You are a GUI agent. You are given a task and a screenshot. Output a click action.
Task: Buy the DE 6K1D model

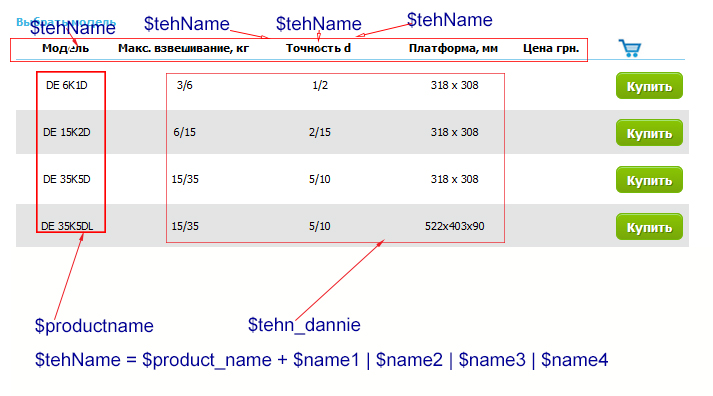point(649,86)
